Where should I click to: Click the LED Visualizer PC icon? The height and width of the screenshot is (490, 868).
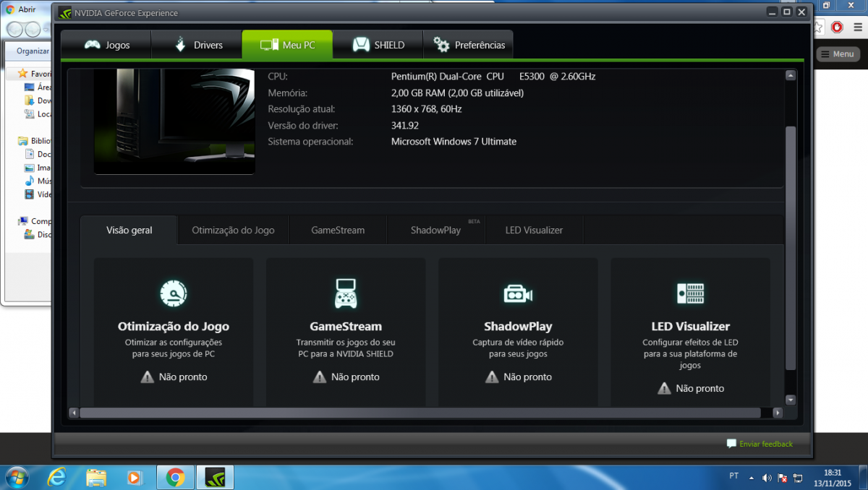pos(690,293)
